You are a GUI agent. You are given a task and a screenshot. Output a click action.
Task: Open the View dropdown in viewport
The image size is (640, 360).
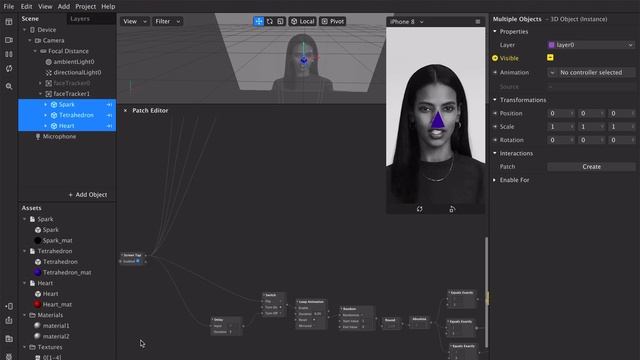point(135,21)
